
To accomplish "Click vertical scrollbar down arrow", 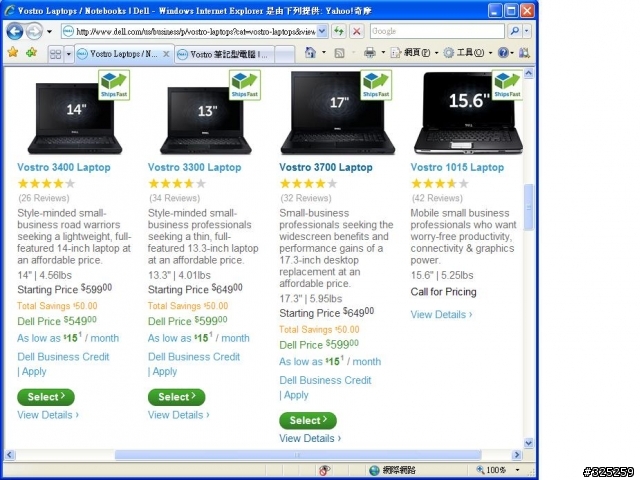I will click(529, 443).
